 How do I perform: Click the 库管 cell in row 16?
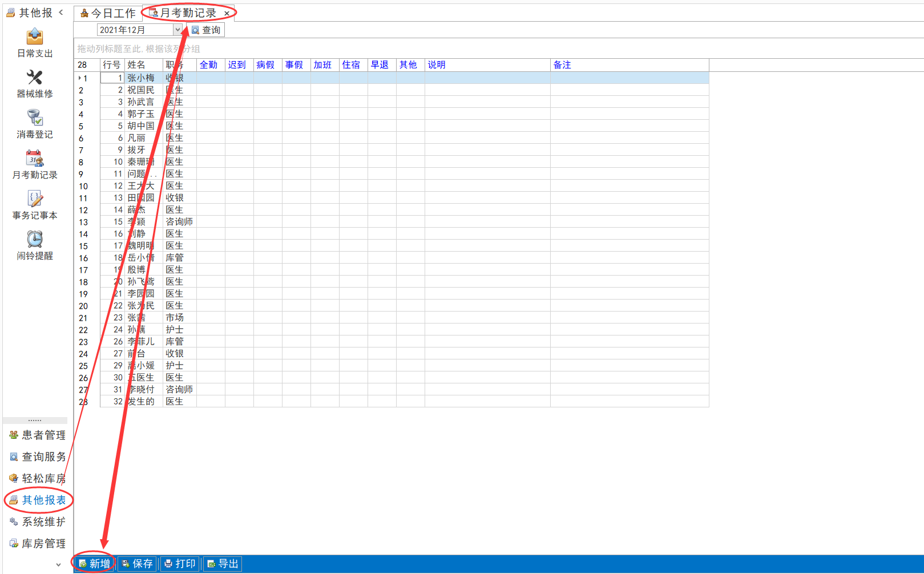coord(180,258)
